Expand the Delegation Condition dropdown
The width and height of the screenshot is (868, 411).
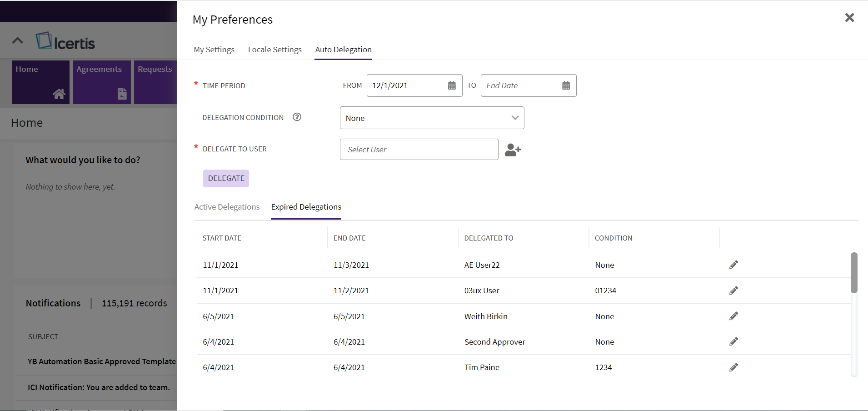[432, 118]
